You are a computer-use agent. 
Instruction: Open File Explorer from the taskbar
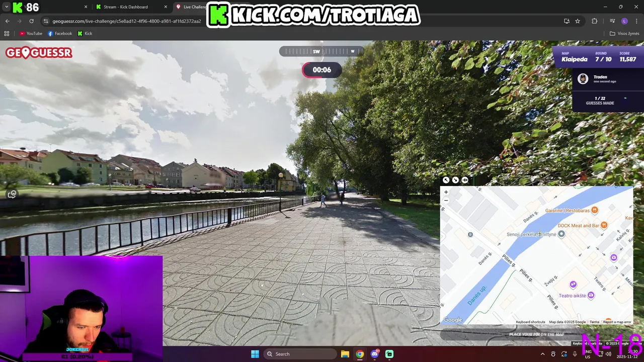coord(345,354)
